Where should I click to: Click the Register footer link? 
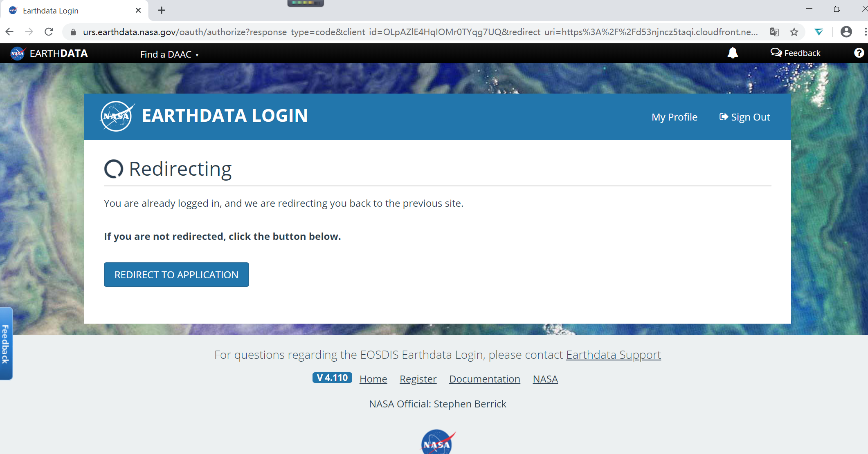(418, 379)
